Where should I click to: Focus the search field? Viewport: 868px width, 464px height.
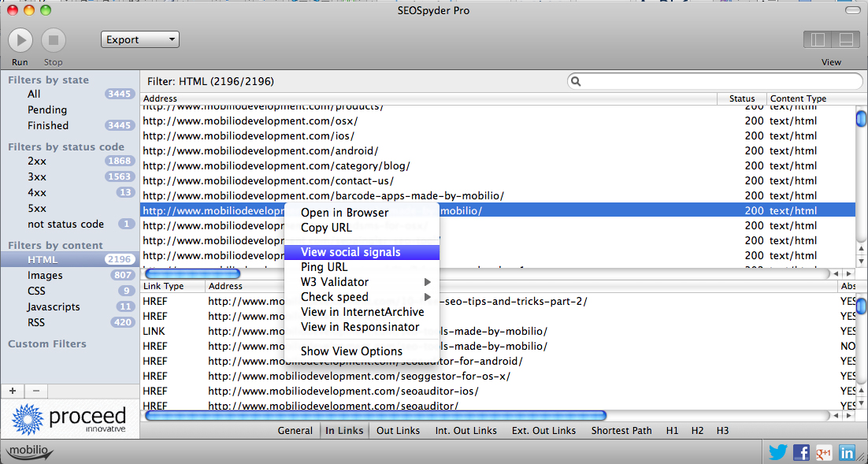click(714, 81)
